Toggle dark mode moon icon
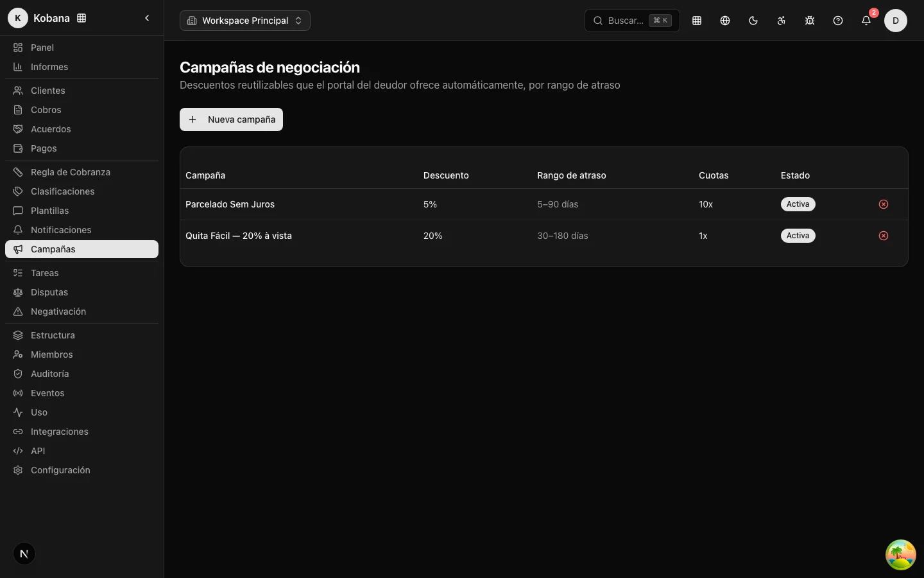Screen dimensions: 924x578 click(x=753, y=21)
